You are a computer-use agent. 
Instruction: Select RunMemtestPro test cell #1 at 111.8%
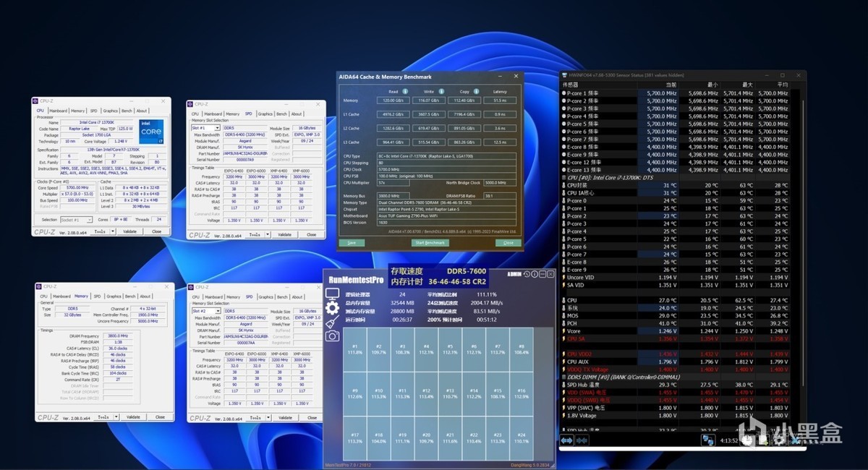[355, 349]
